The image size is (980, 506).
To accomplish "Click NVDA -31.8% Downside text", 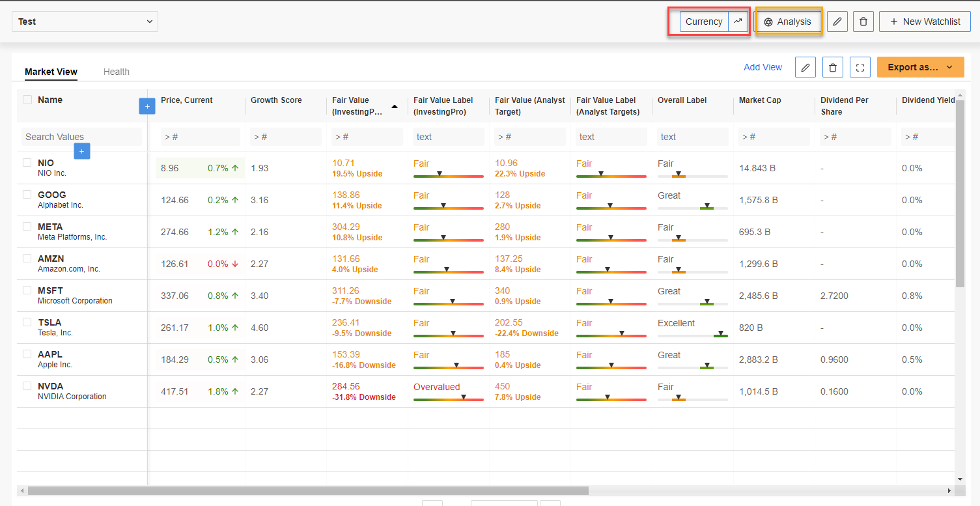I will click(x=364, y=397).
